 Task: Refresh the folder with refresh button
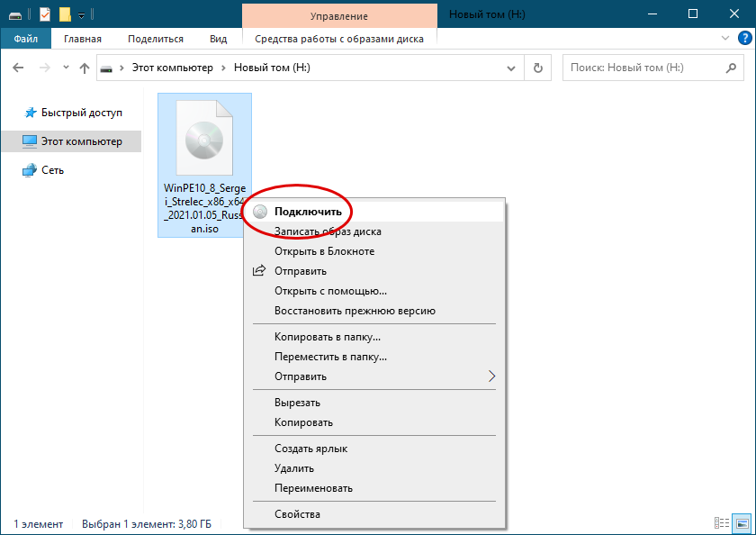click(x=538, y=68)
